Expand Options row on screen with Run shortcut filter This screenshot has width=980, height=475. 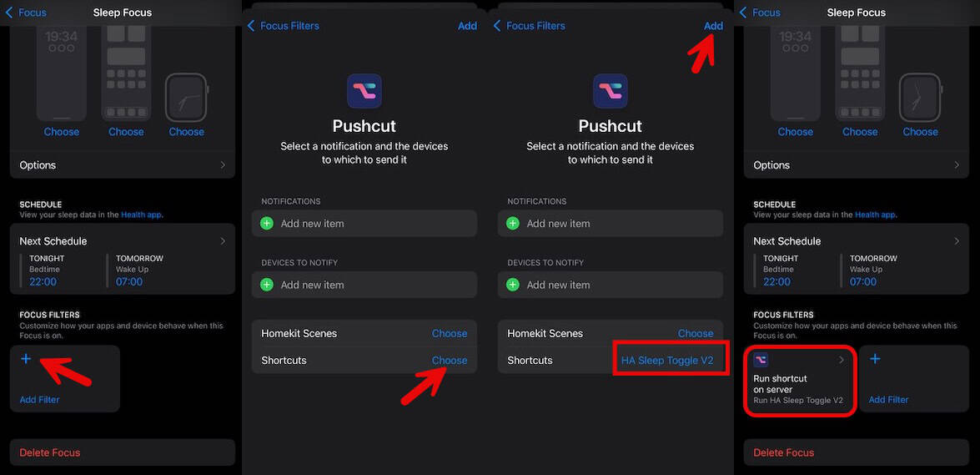(857, 165)
